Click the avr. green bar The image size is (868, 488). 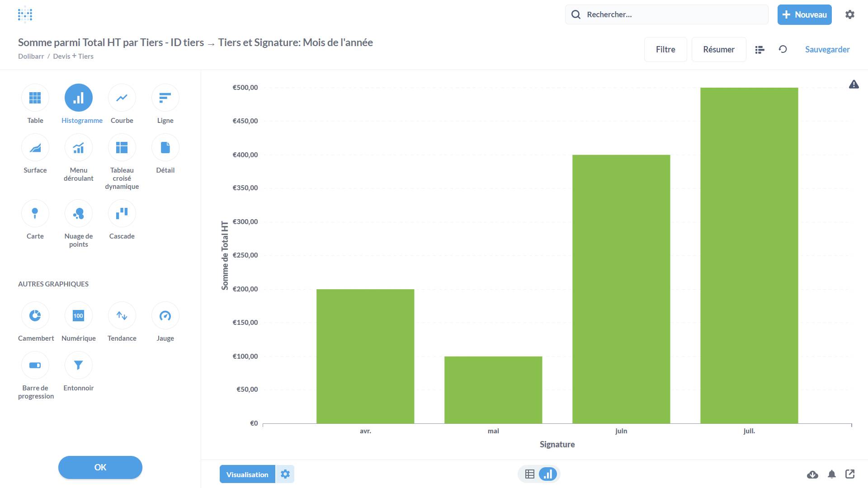(x=365, y=356)
